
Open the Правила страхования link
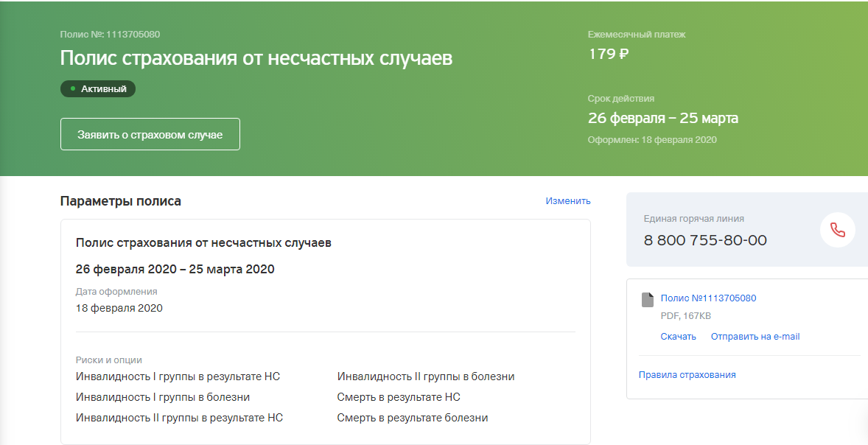[687, 375]
